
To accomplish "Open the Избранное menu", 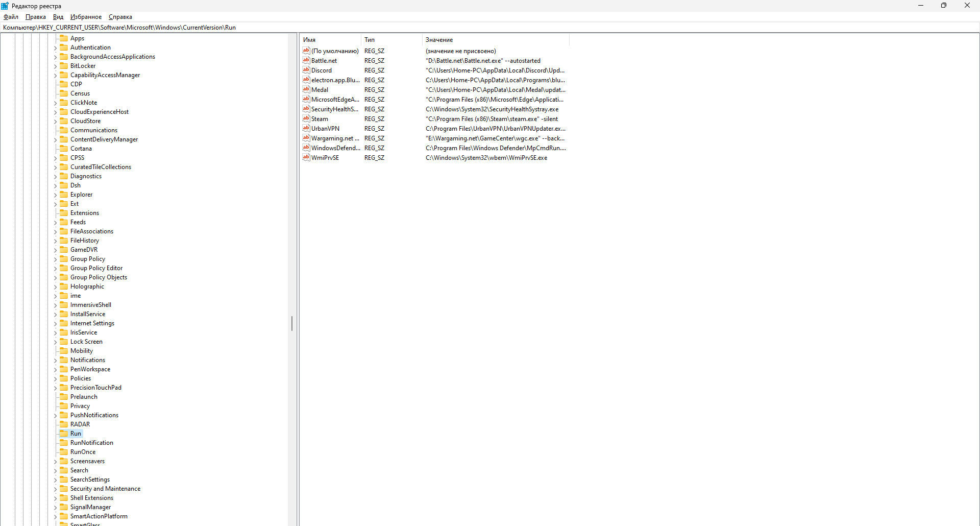I will point(86,17).
